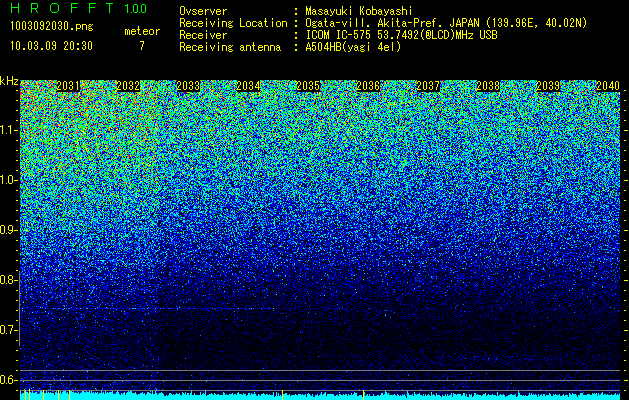Click the kHz axis unit label
Image resolution: width=629 pixels, height=400 pixels.
pos(9,81)
